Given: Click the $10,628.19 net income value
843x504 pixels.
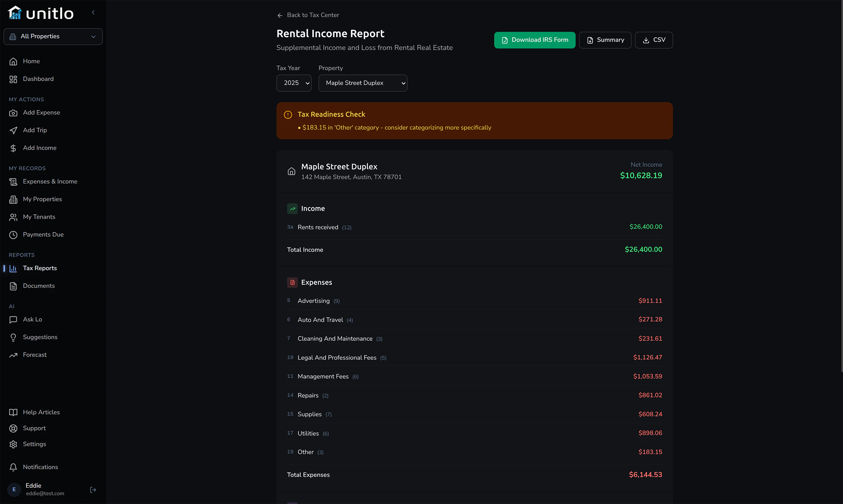Looking at the screenshot, I should 641,176.
